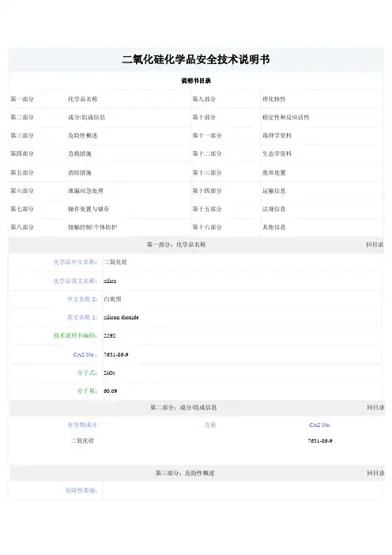The width and height of the screenshot is (392, 555).
Task: Go to 稳定性和反应活性 entry
Action: [286, 117]
